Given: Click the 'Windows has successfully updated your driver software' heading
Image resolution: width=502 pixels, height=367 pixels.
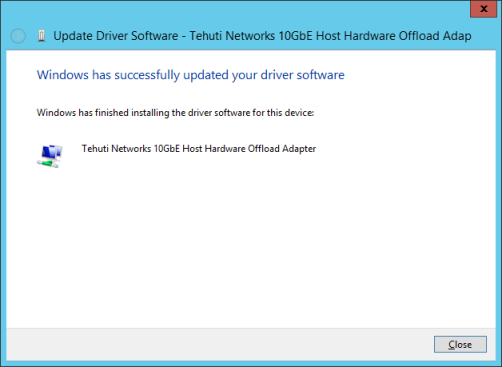Looking at the screenshot, I should [190, 75].
